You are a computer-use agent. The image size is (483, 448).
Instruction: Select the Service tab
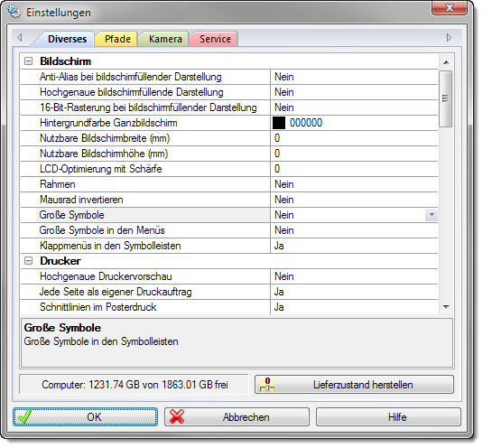214,39
